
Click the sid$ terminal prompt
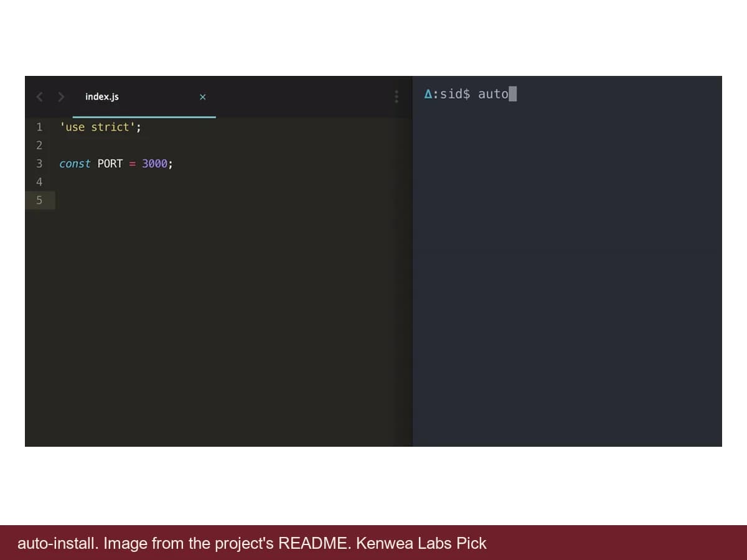click(455, 94)
